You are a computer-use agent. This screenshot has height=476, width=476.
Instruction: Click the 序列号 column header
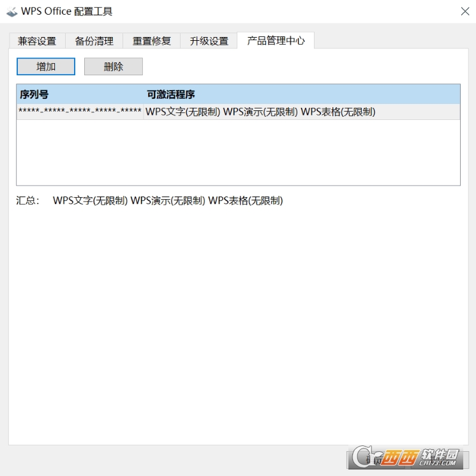(80, 94)
